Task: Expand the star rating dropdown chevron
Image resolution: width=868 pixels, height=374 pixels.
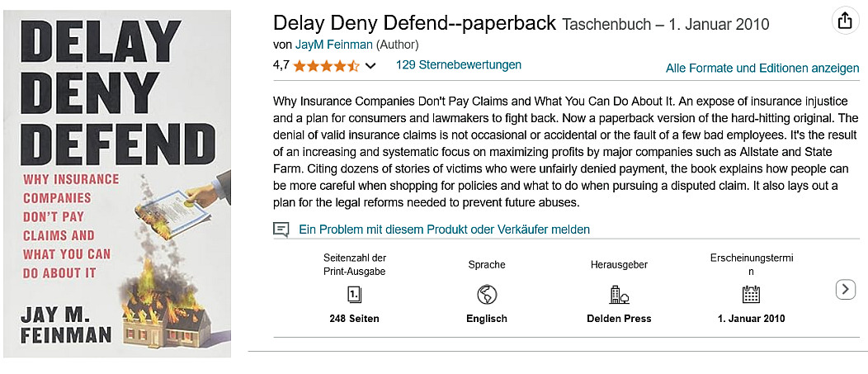Action: click(x=370, y=65)
